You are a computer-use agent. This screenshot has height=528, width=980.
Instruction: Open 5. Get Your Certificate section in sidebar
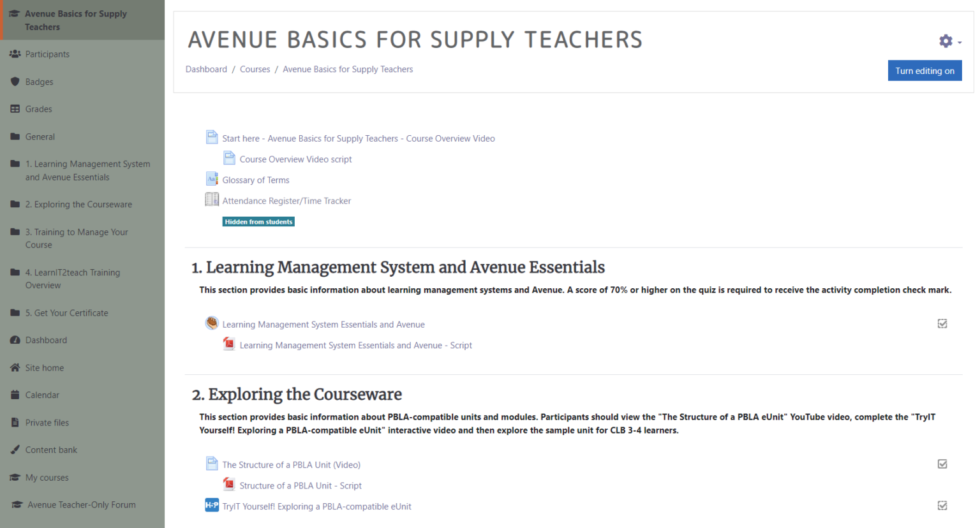66,313
